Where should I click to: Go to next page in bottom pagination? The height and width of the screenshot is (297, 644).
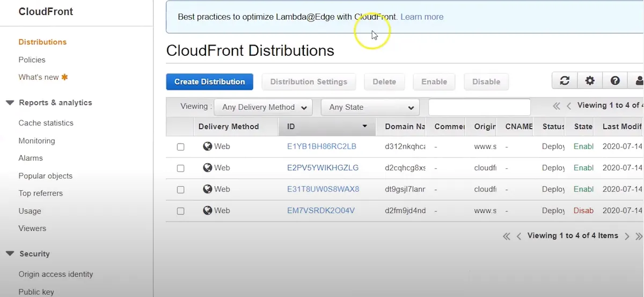(x=627, y=236)
